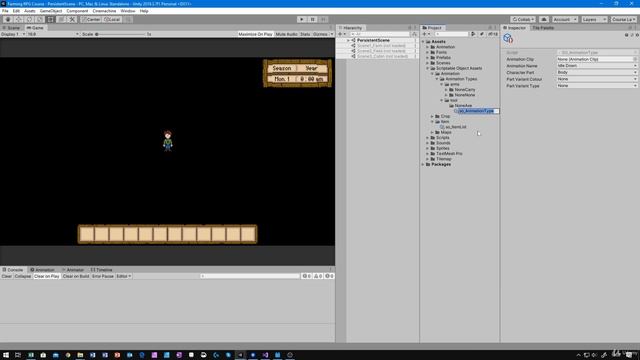Image resolution: width=640 pixels, height=360 pixels.
Task: Toggle the Project panel lock icon
Action: (x=490, y=28)
